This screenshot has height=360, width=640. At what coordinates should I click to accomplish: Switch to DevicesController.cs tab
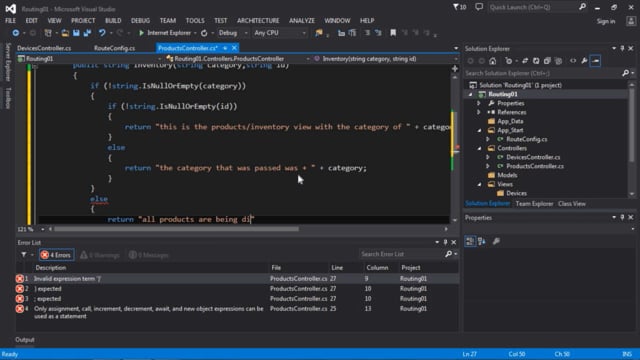(44, 48)
